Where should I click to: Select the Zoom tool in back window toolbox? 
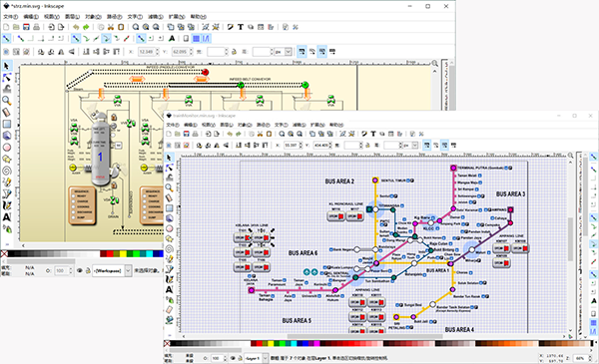tap(7, 101)
